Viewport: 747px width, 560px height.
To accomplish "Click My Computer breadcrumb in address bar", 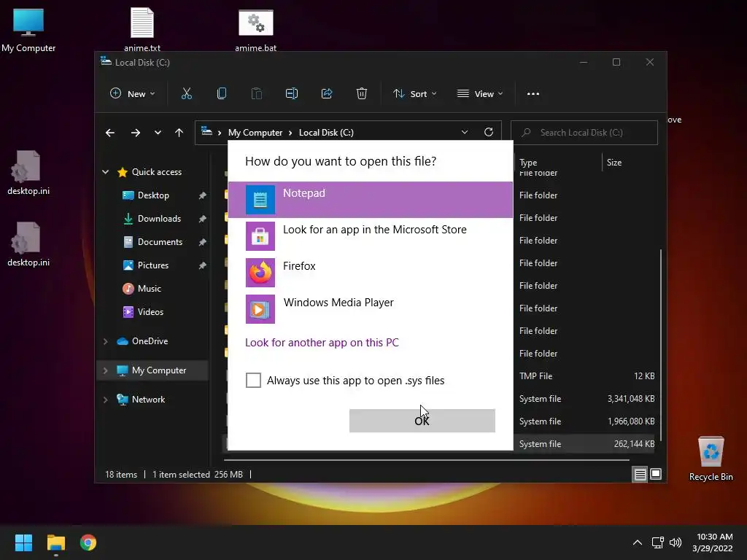I will click(255, 133).
